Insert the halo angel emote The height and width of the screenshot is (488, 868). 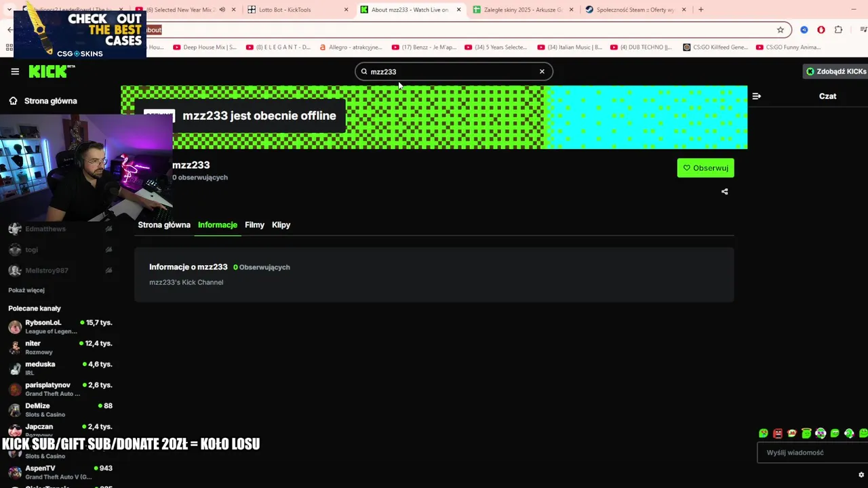coord(806,434)
